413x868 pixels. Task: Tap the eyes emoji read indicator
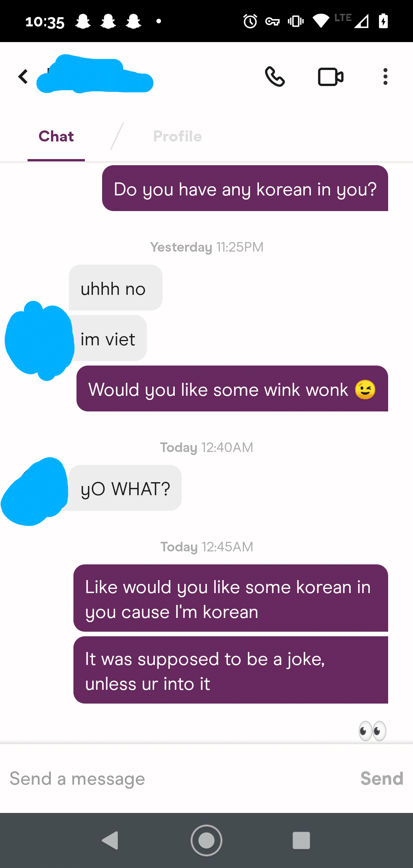[372, 731]
